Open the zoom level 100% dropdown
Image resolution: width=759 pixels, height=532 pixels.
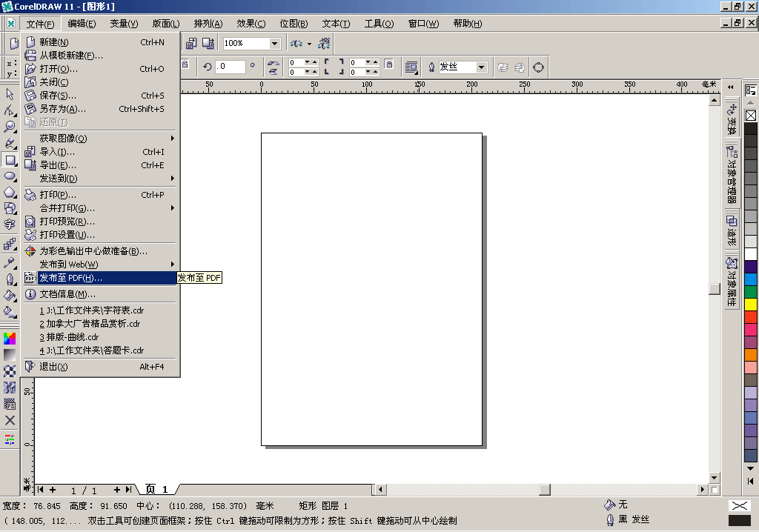(274, 44)
